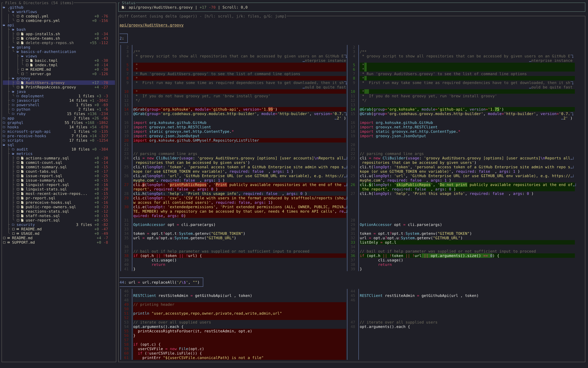This screenshot has width=588, height=368.
Task: Check the box beside user-report.sql
Action: (18, 220)
